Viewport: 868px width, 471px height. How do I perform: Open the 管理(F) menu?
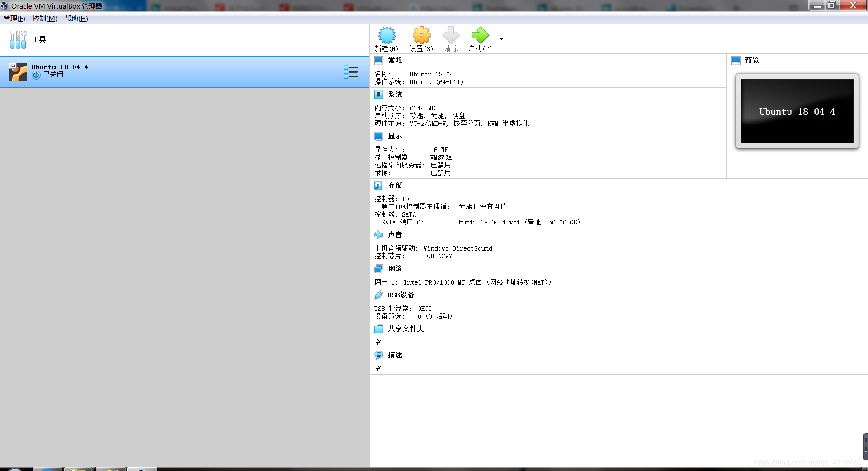[14, 19]
